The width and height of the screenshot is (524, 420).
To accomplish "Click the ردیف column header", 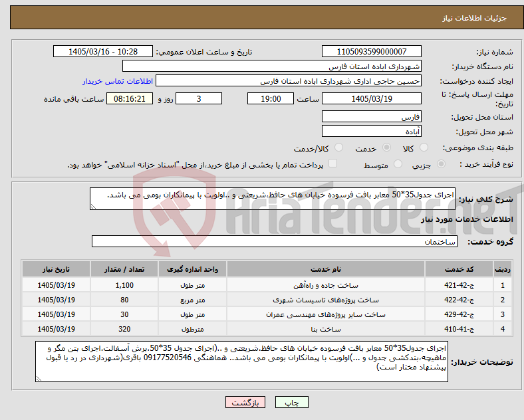I will point(503,269).
